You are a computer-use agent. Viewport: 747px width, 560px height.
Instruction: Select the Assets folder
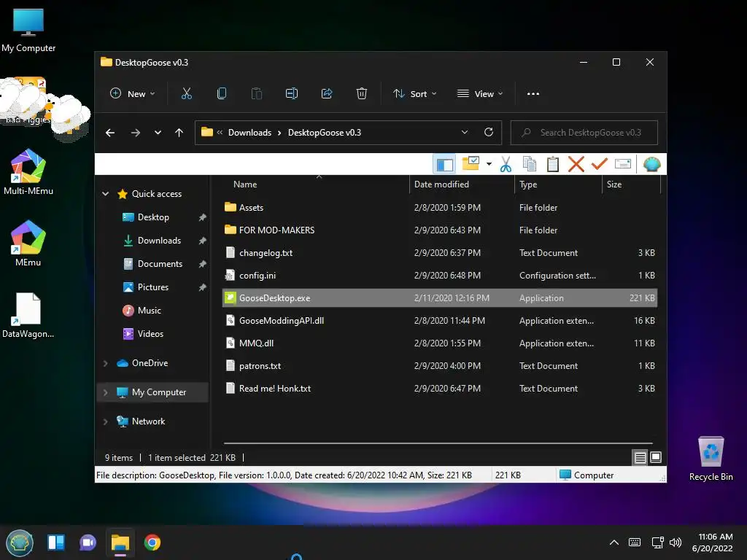pyautogui.click(x=440, y=208)
